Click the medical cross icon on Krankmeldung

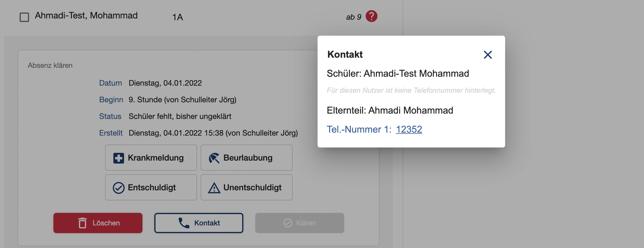[119, 158]
